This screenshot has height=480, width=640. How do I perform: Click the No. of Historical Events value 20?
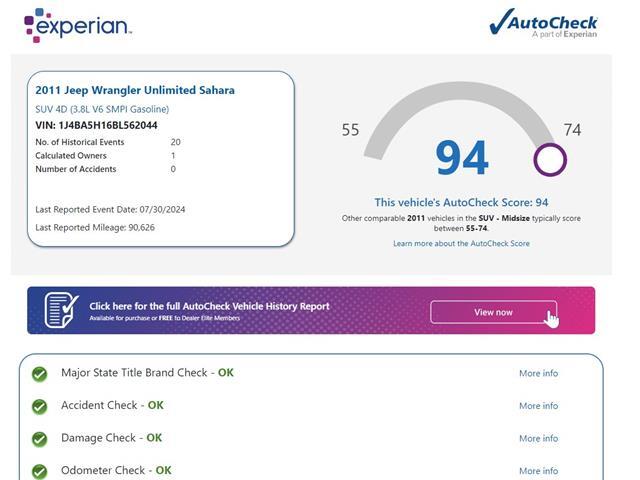(x=176, y=142)
